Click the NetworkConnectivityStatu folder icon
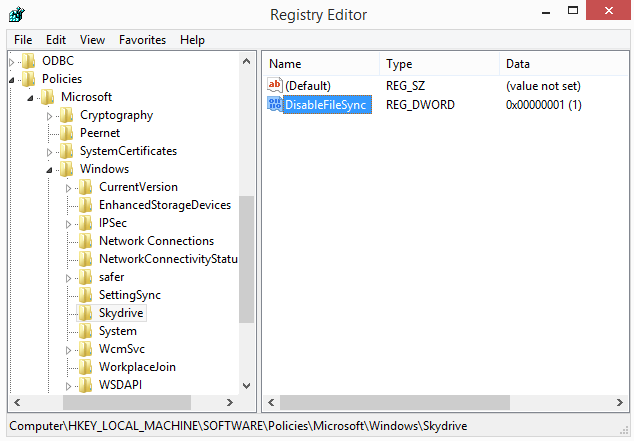Viewport: 634px width, 441px height. coord(85,260)
